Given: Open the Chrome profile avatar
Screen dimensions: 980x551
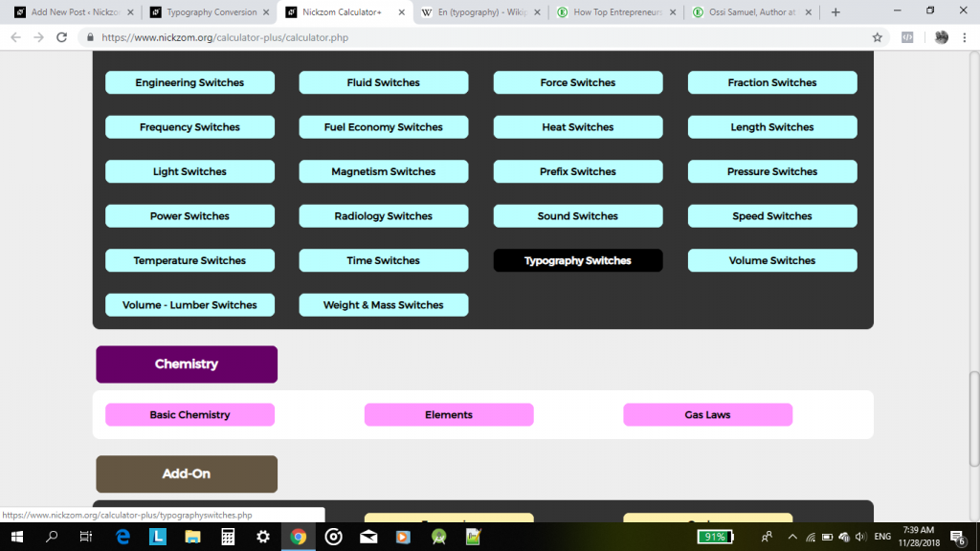Looking at the screenshot, I should [x=942, y=37].
